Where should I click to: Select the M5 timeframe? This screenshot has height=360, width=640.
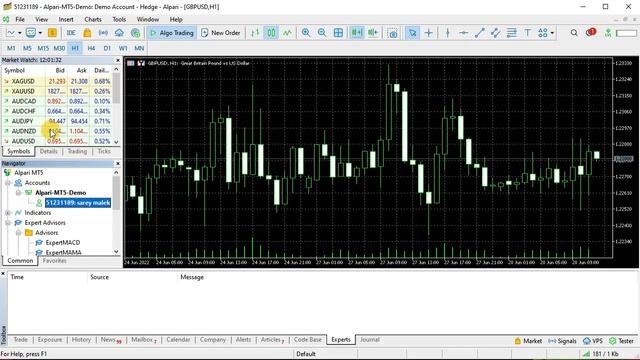point(27,48)
